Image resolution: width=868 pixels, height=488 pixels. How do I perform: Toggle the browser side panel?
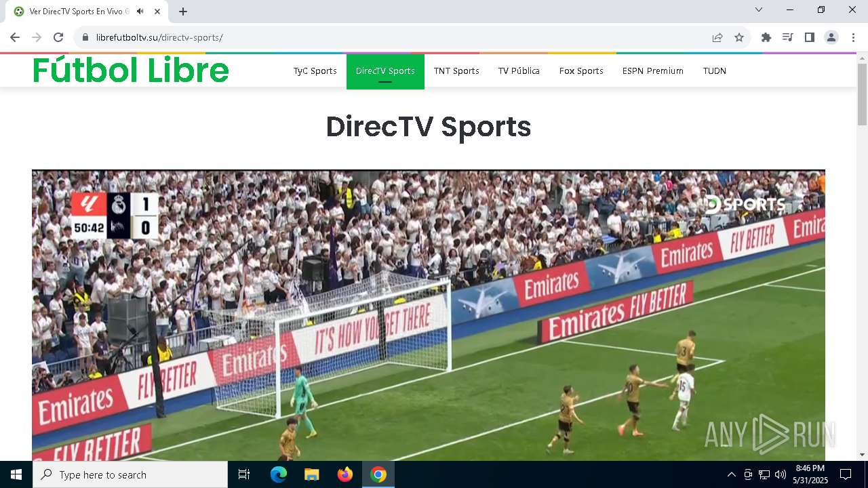point(810,37)
